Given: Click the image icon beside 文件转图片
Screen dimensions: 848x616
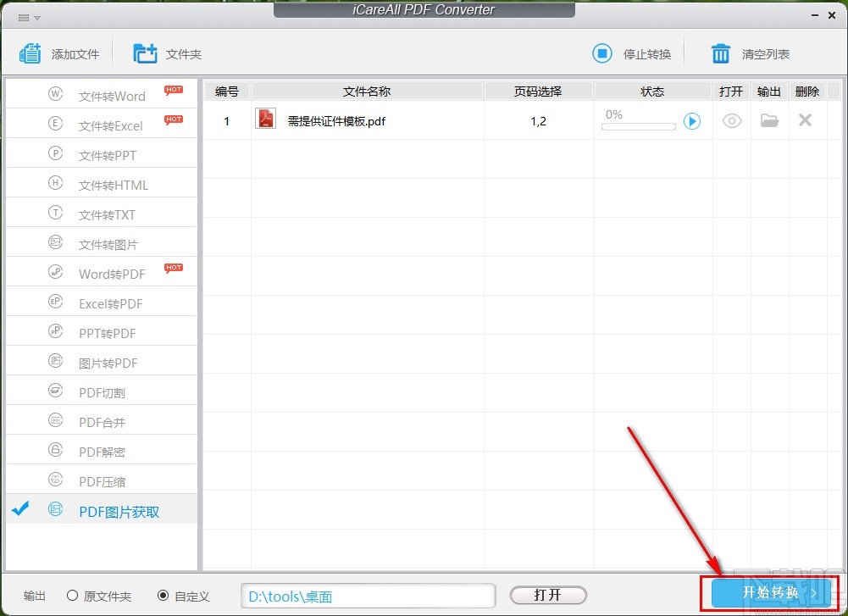Looking at the screenshot, I should (55, 241).
